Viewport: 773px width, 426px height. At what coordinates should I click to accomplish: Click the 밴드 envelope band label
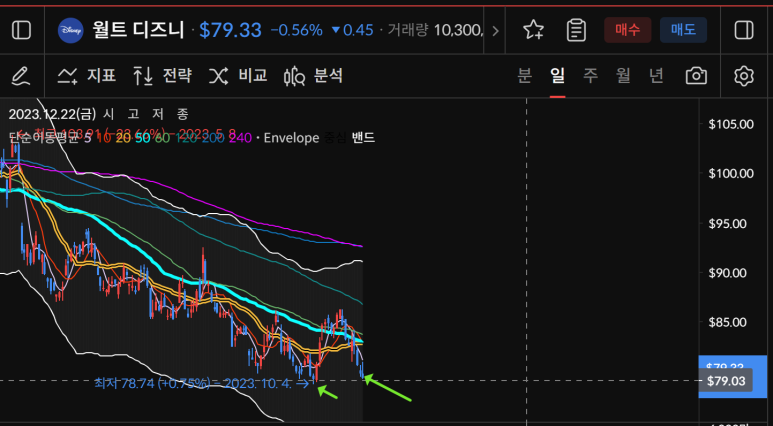click(363, 138)
